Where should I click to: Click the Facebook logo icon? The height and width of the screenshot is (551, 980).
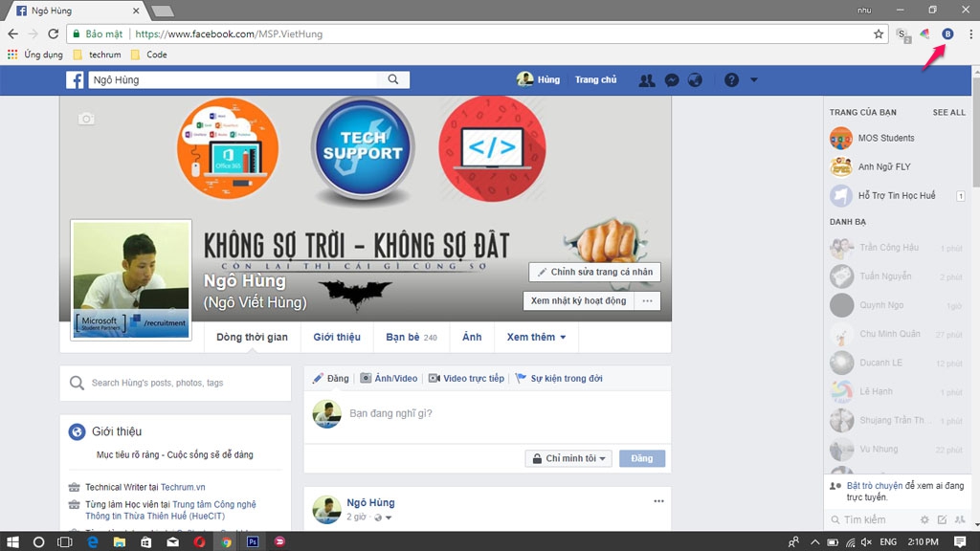(x=75, y=80)
